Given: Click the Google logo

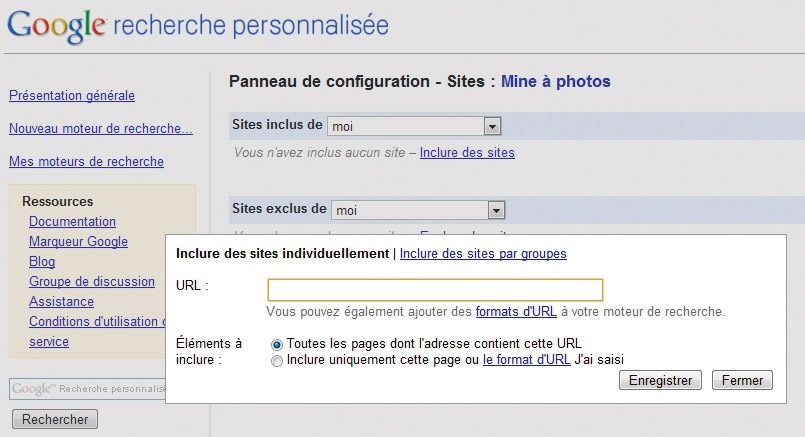Looking at the screenshot, I should pos(55,26).
